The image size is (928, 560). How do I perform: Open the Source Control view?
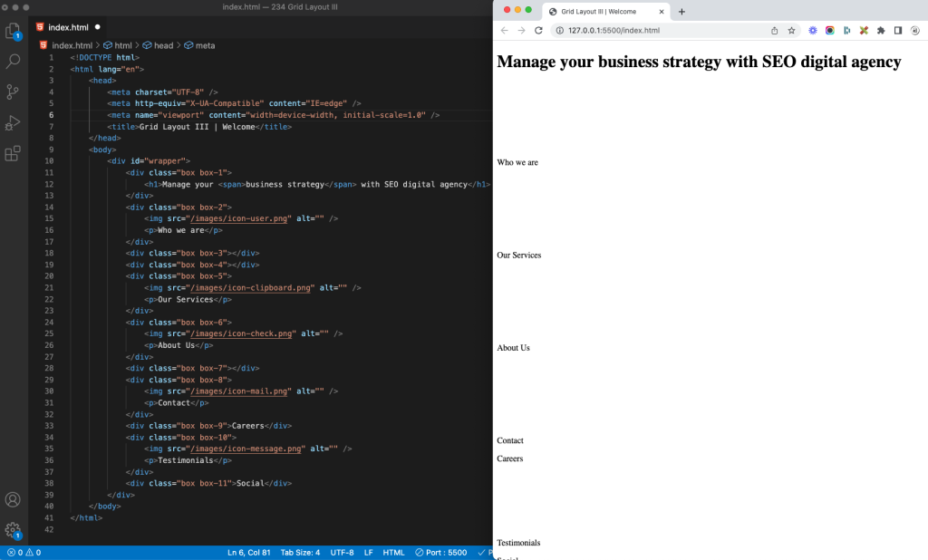coord(13,92)
